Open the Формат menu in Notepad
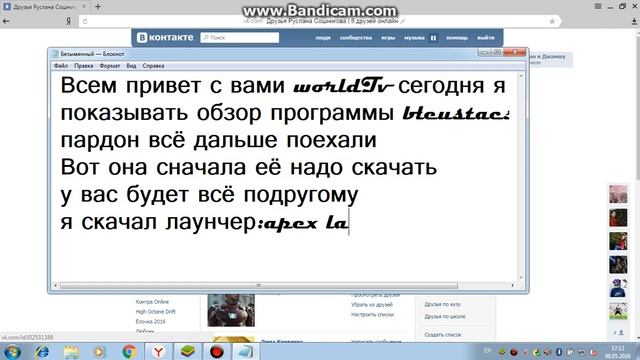640x360 pixels. 110,66
